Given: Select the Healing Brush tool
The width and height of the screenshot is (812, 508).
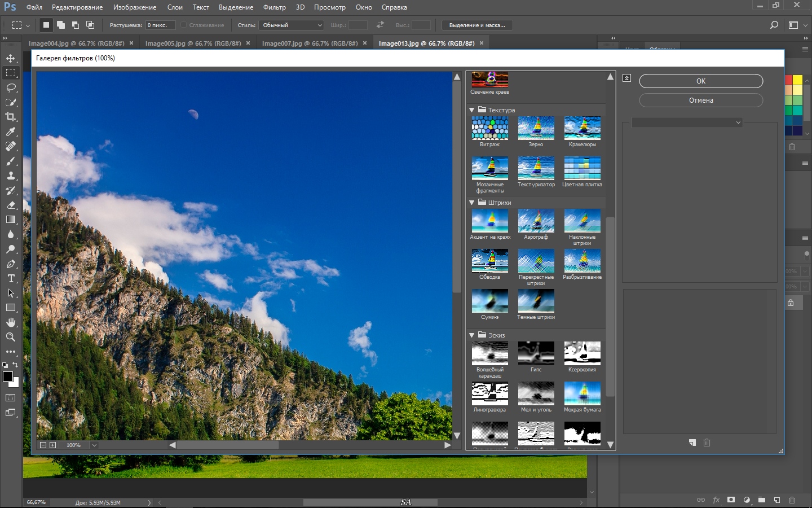Looking at the screenshot, I should coord(11,146).
